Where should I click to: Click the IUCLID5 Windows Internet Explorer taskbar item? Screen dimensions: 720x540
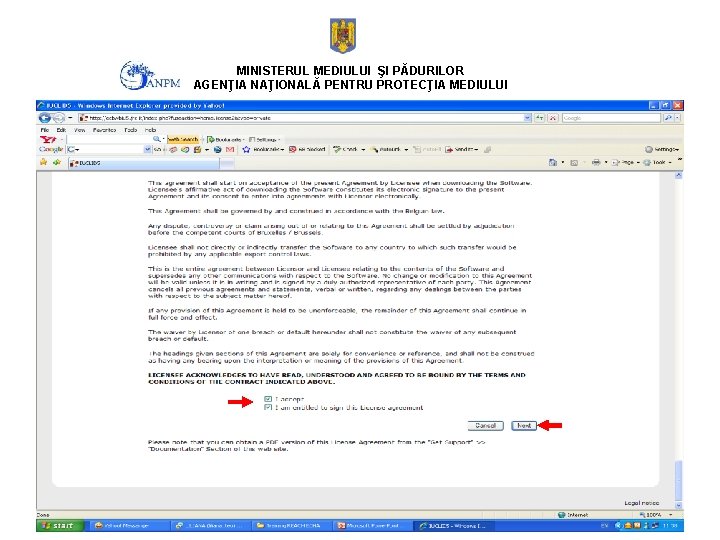(453, 526)
